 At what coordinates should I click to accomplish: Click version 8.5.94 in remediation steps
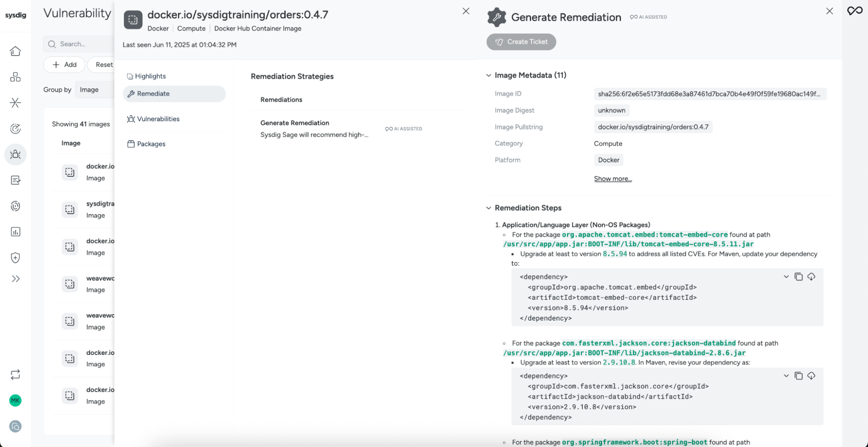coord(615,254)
